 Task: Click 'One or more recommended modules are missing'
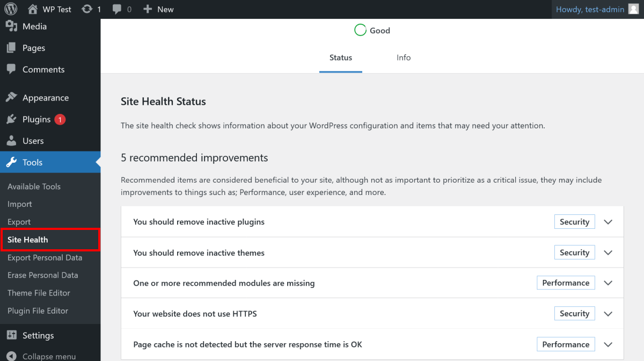(x=224, y=283)
